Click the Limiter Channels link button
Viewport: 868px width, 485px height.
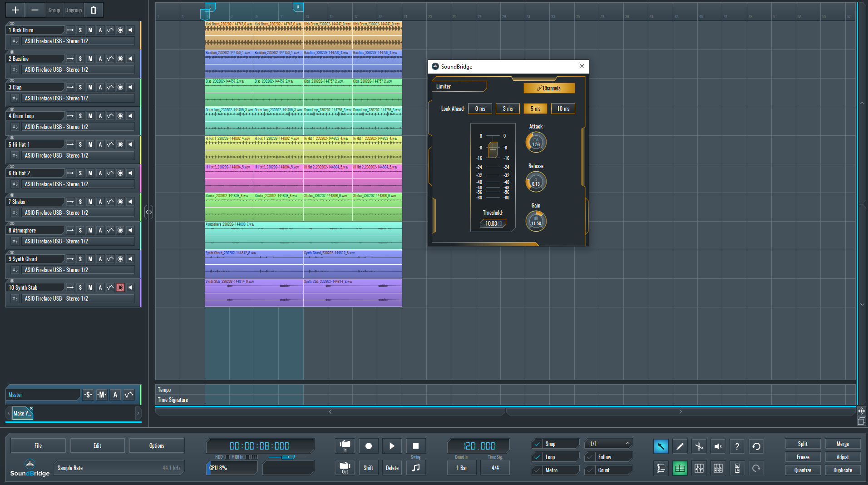[x=549, y=88]
